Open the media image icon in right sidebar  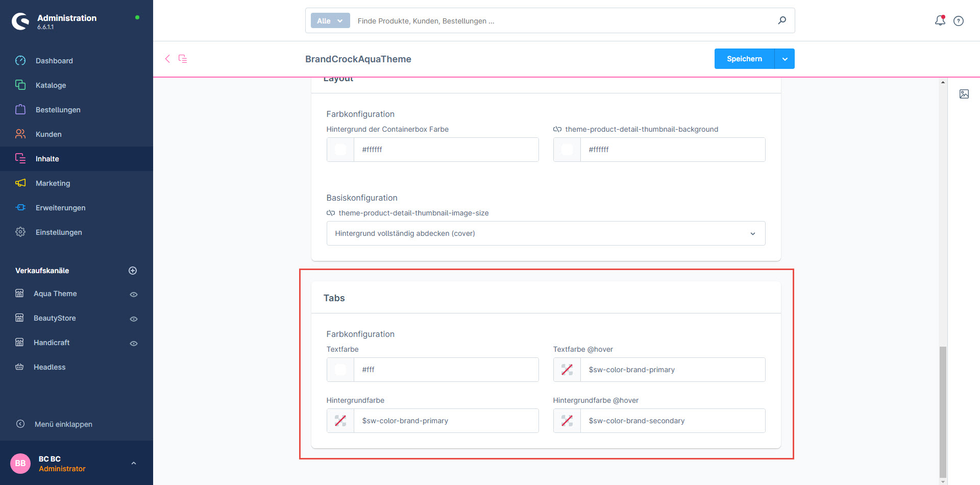coord(964,94)
